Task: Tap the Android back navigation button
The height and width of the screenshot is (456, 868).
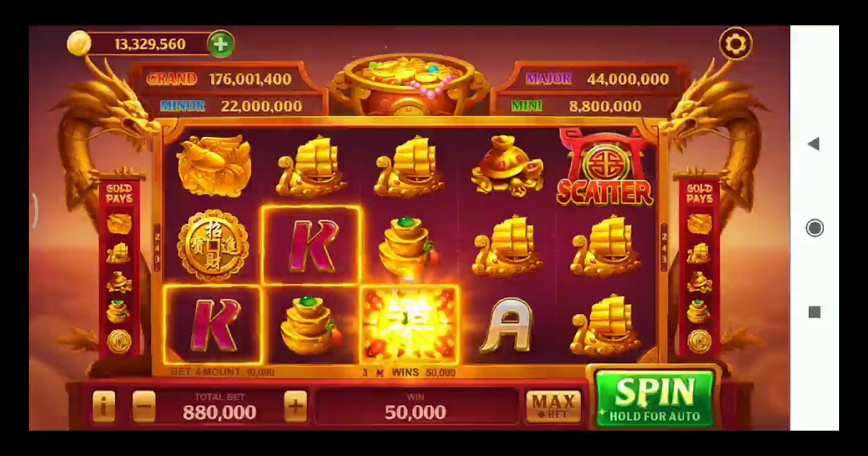Action: [x=814, y=144]
